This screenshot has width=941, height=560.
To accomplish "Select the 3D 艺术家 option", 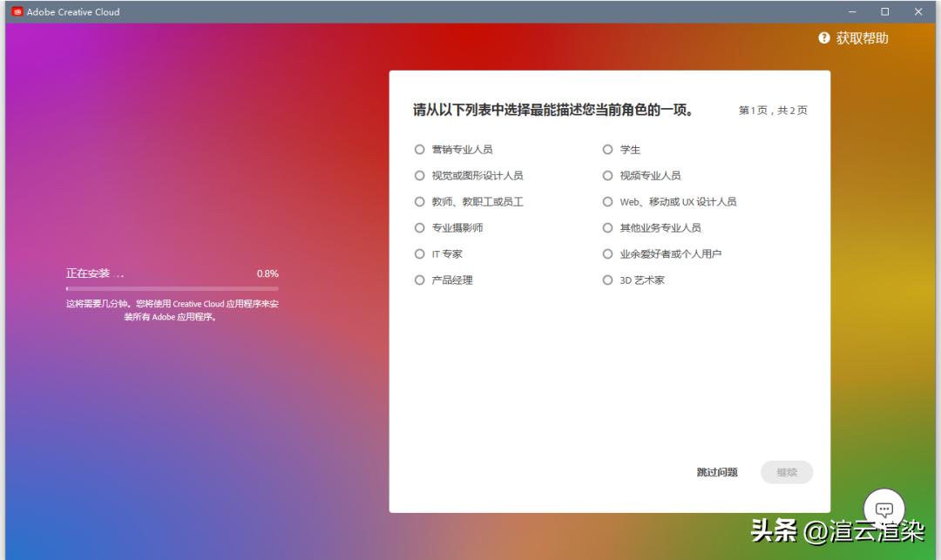I will coord(607,280).
